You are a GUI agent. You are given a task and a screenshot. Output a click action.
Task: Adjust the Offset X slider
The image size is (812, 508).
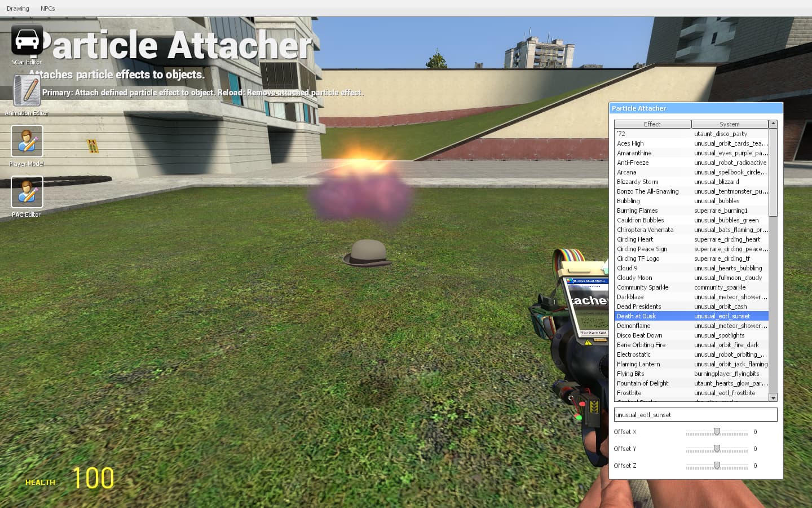pyautogui.click(x=717, y=432)
